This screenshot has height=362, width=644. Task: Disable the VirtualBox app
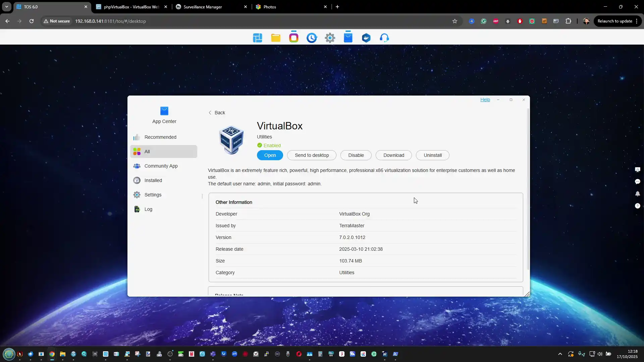coord(356,155)
